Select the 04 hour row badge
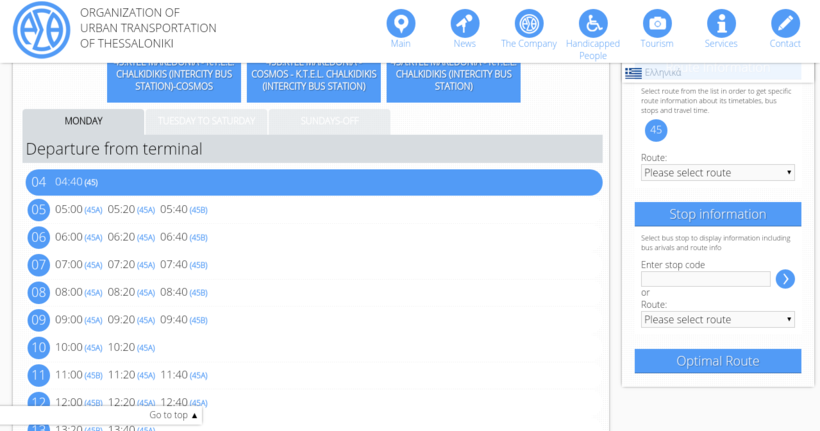820x431 pixels. [38, 182]
